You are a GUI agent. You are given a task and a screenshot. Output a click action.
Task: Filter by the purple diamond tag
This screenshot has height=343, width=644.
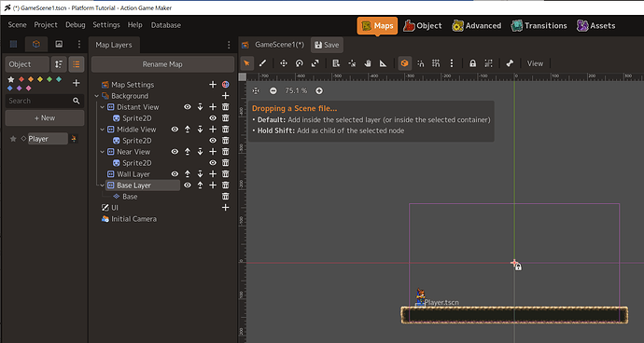[x=20, y=89]
